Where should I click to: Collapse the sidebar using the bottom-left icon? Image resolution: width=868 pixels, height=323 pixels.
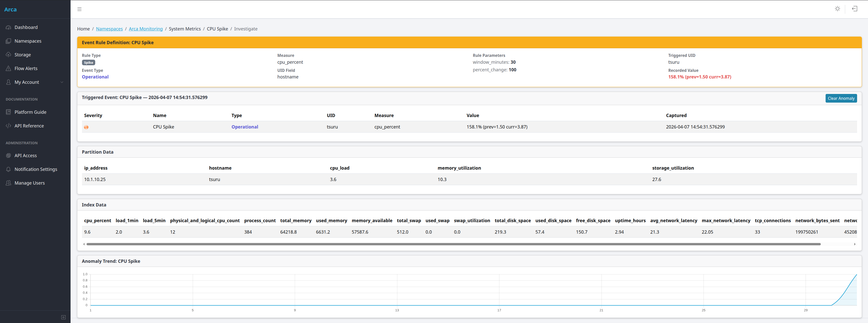pyautogui.click(x=63, y=317)
